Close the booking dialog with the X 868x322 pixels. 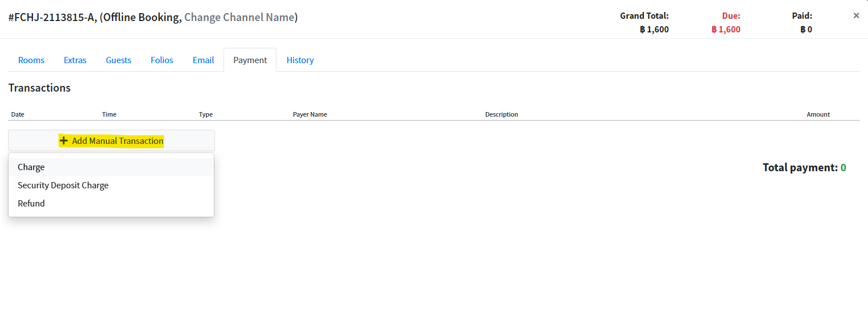tap(856, 16)
